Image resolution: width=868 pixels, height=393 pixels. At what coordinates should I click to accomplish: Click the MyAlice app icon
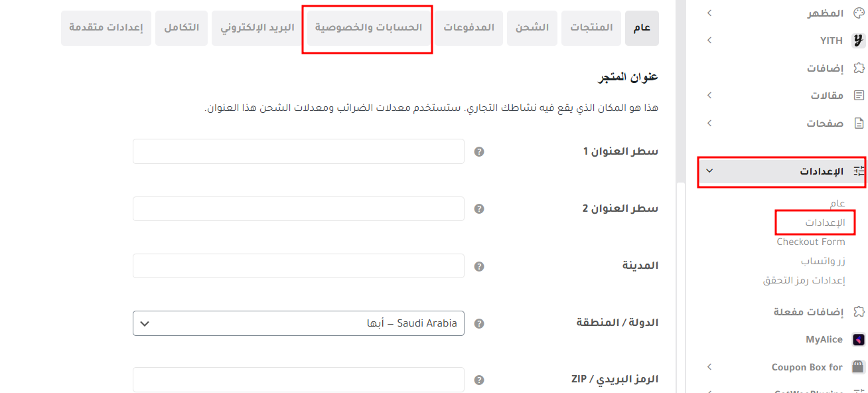pyautogui.click(x=859, y=339)
